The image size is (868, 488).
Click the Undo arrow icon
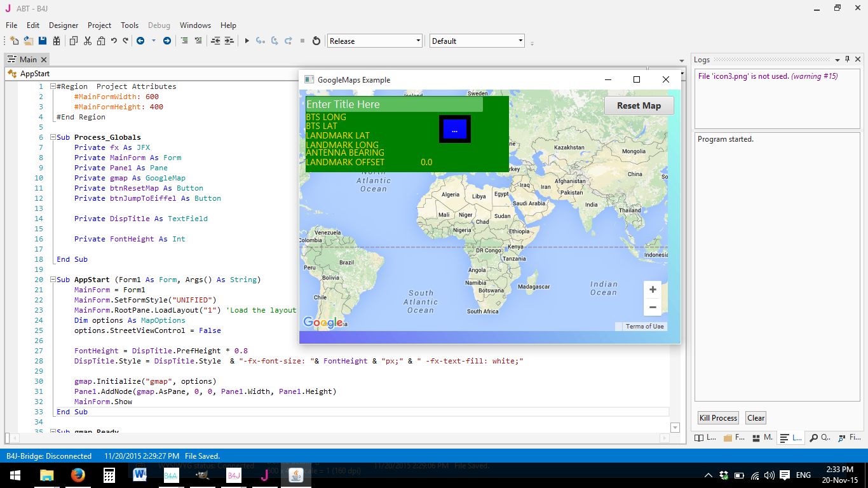(114, 41)
